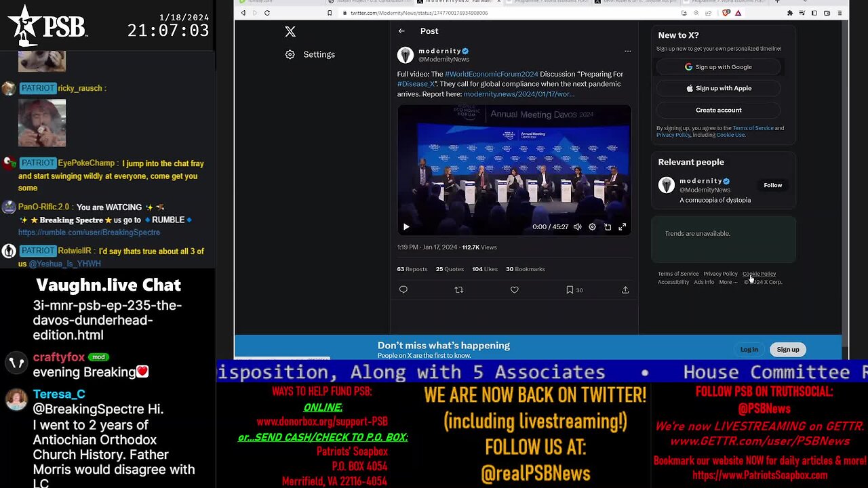
Task: Click the Teresa_C username in Vaughn chat
Action: (x=59, y=394)
